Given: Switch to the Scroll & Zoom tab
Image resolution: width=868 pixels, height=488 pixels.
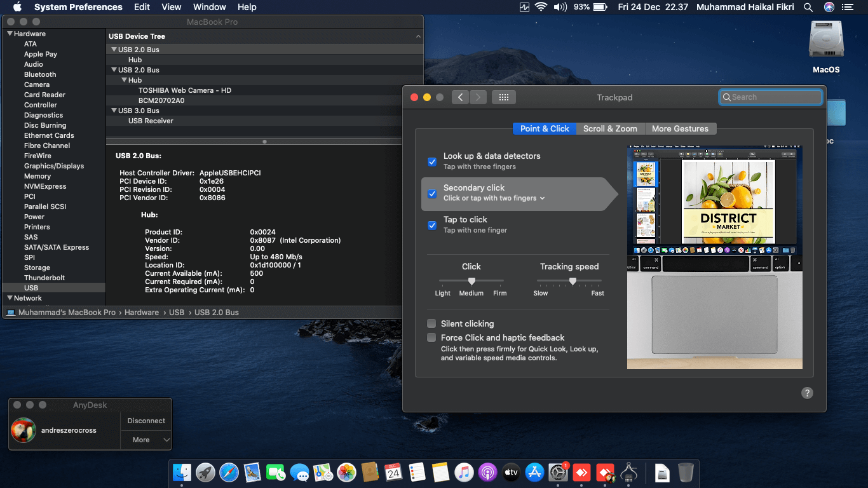Looking at the screenshot, I should coord(610,128).
